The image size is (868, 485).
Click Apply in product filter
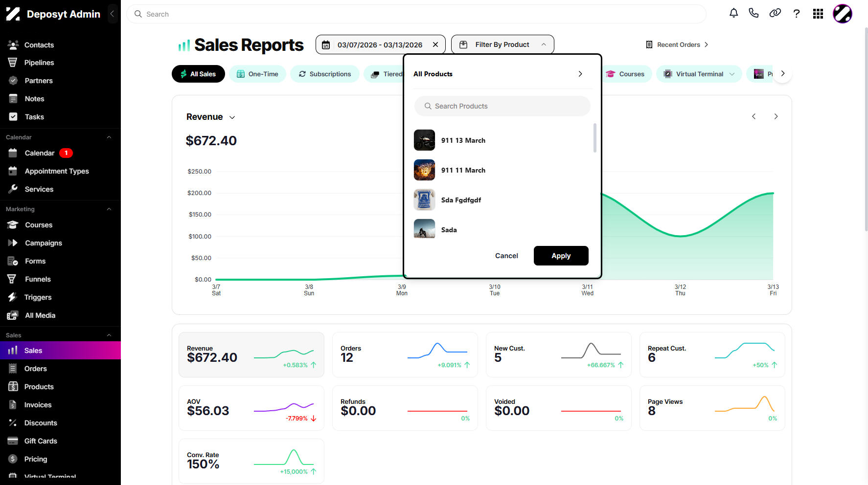click(x=561, y=256)
